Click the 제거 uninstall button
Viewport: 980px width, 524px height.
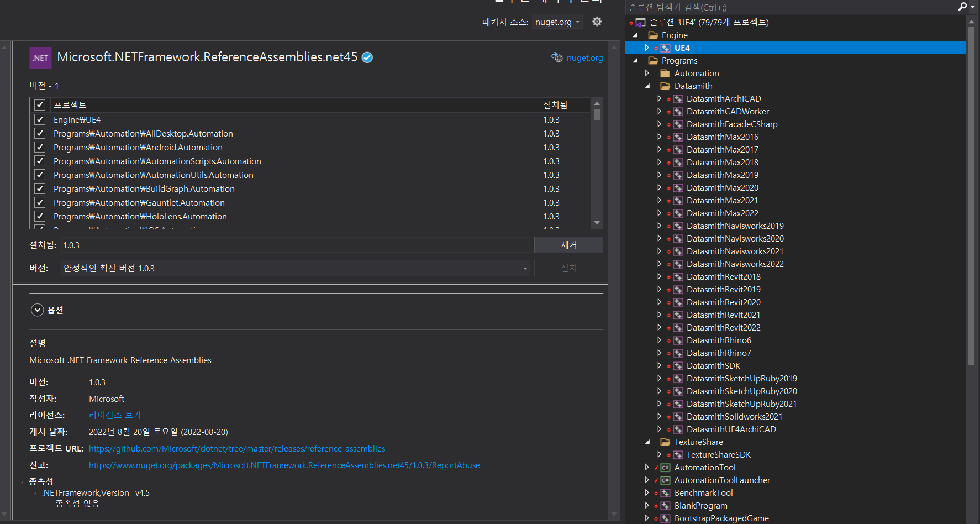pyautogui.click(x=568, y=245)
